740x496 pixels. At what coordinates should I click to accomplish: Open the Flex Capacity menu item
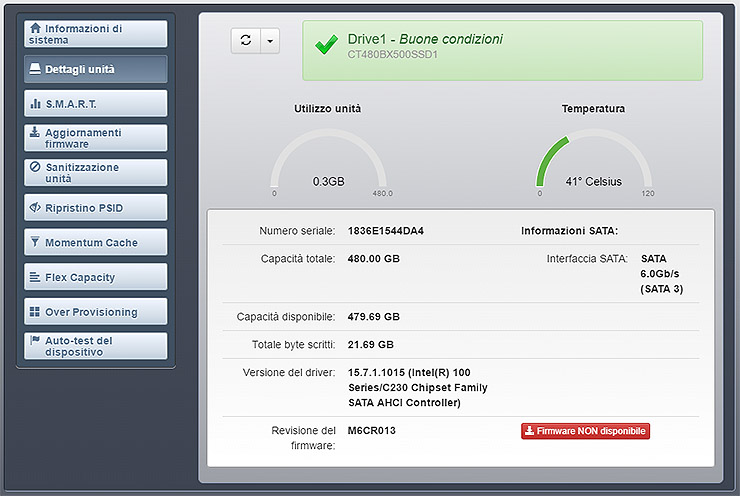tap(96, 277)
